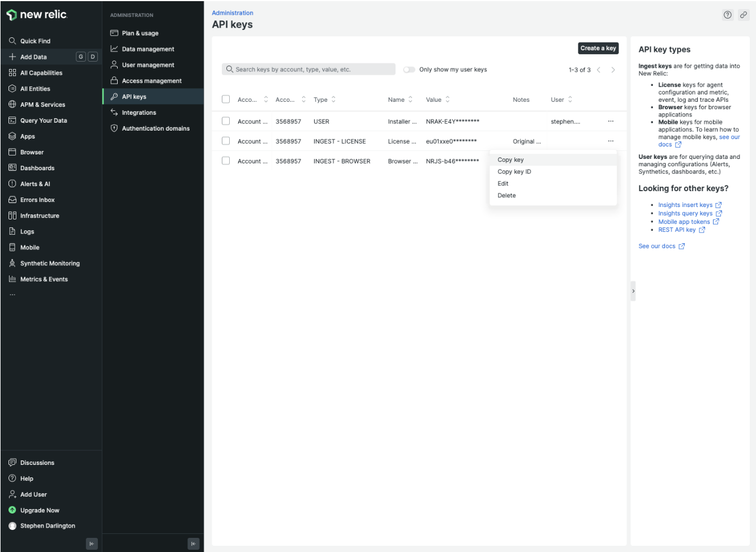
Task: Sort by the User column
Action: coord(561,100)
